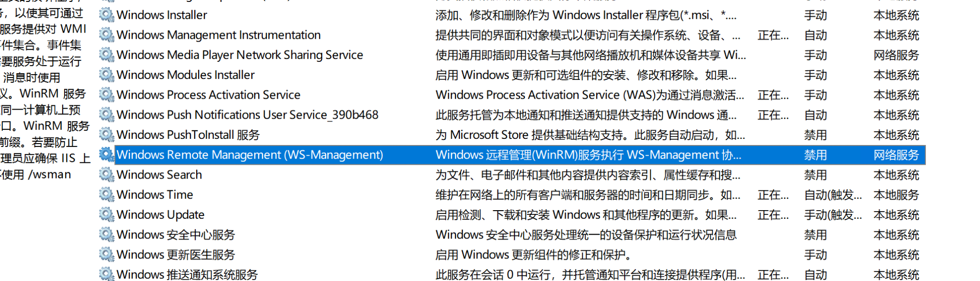980x281 pixels.
Task: Select the Windows Media Player Network Sharing Service name
Action: click(x=240, y=55)
